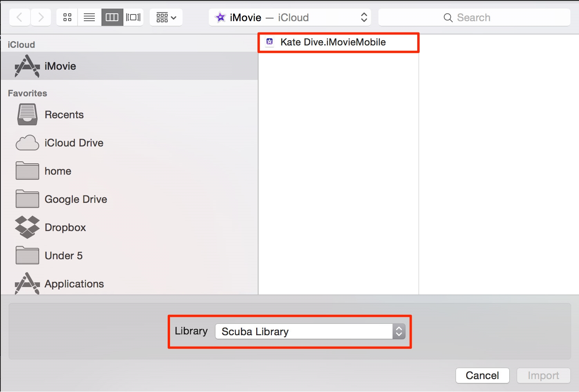Open the iMovie — iCloud location popup
579x392 pixels.
290,17
